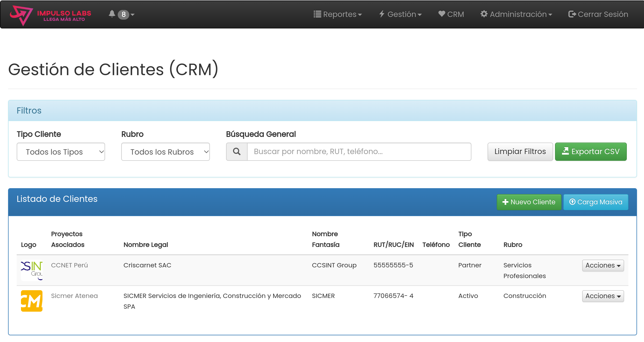Screen dimensions: 644x342
Task: Open the Tipo Cliente dropdown
Action: 61,152
